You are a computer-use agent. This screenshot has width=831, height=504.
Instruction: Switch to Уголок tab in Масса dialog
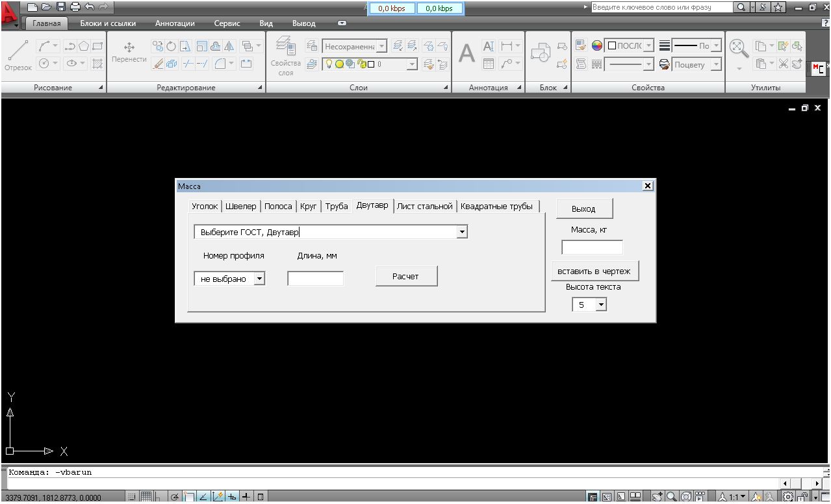[205, 207]
